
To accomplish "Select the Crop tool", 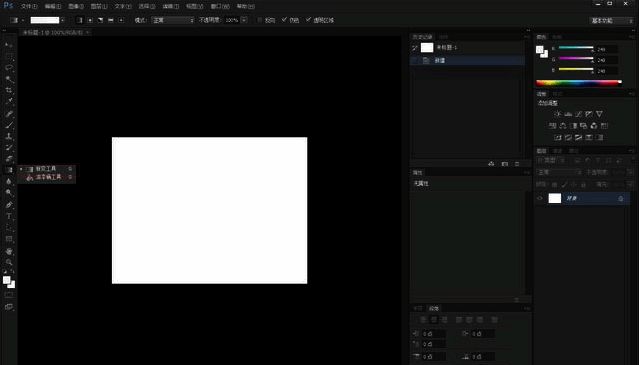I will point(9,90).
